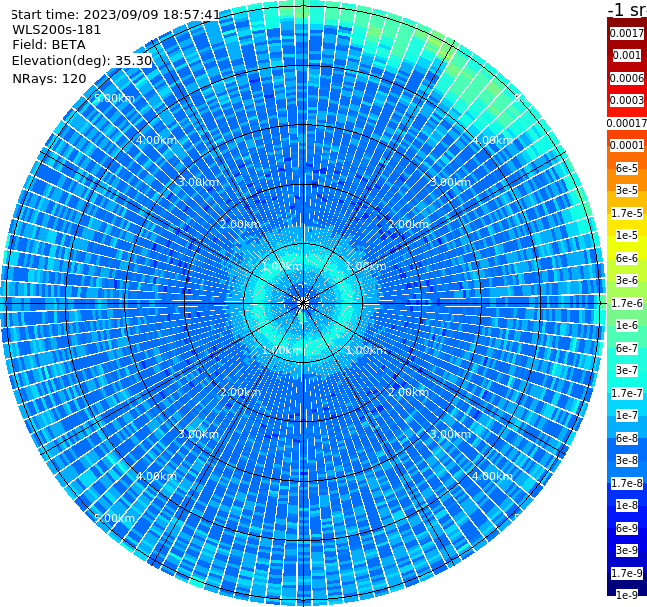Click the '1.7e-9' colorbar tick label

click(627, 573)
